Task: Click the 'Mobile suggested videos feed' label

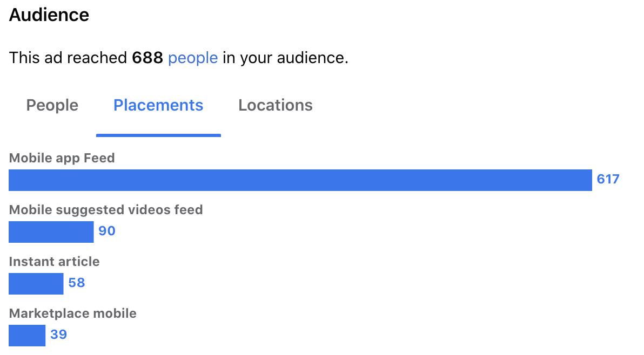Action: 106,210
